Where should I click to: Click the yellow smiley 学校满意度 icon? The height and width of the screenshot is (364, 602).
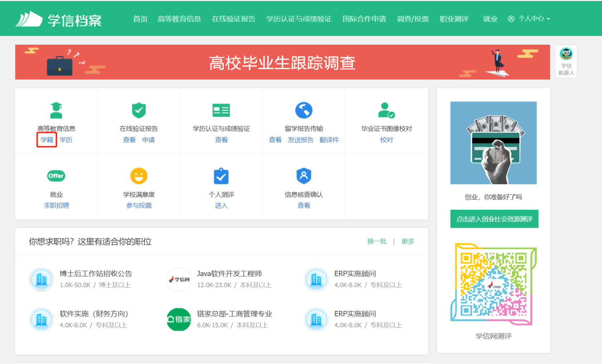(x=139, y=176)
